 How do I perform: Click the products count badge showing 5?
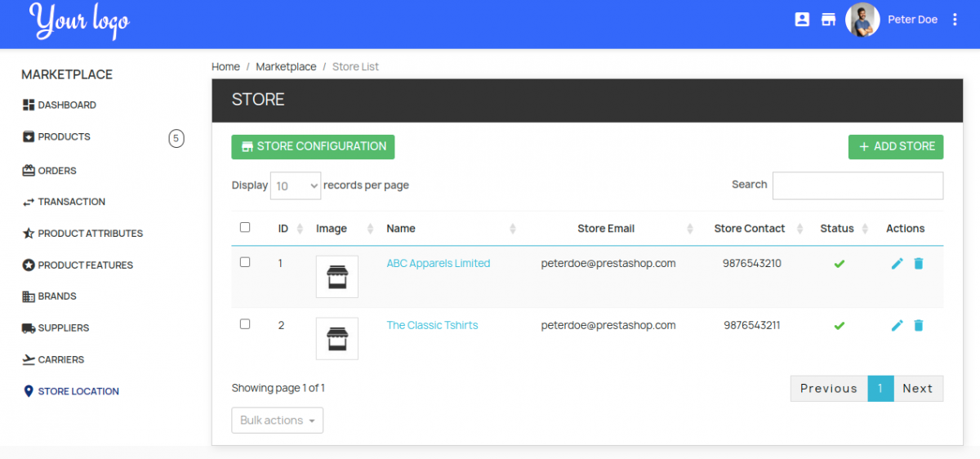click(x=176, y=138)
